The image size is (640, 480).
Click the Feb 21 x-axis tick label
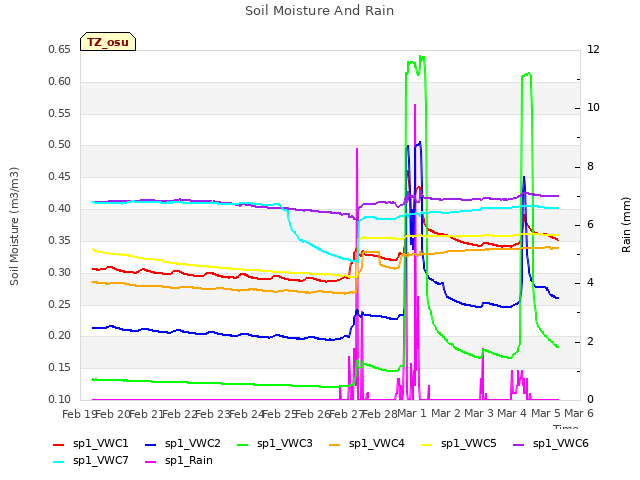[x=146, y=414]
